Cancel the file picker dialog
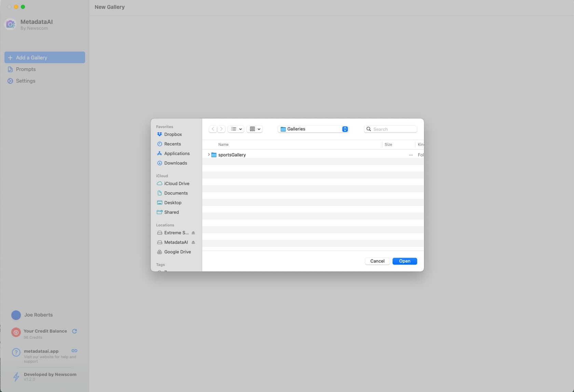 pos(377,261)
